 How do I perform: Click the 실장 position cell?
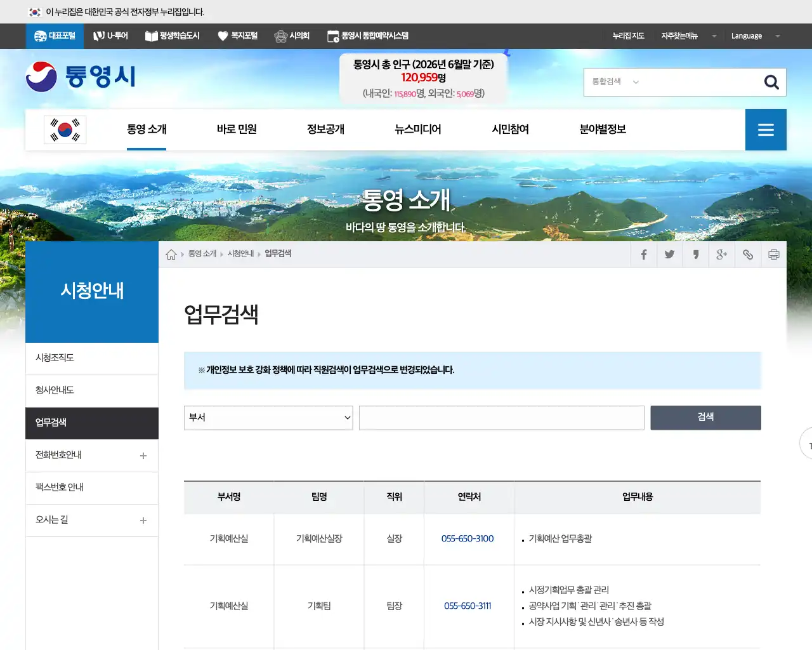[x=395, y=539]
